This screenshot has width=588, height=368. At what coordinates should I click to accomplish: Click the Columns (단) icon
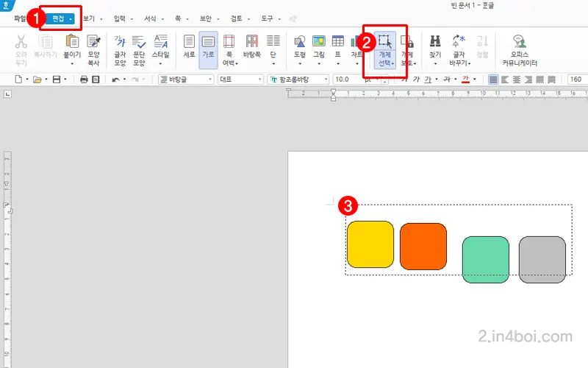pos(273,41)
